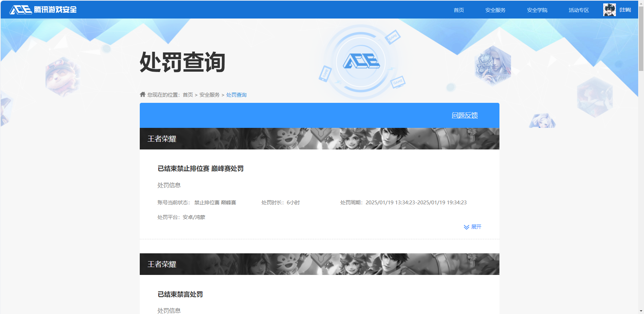Open 安全服务 in the top navigation bar
Viewport: 644px width, 314px height.
495,10
